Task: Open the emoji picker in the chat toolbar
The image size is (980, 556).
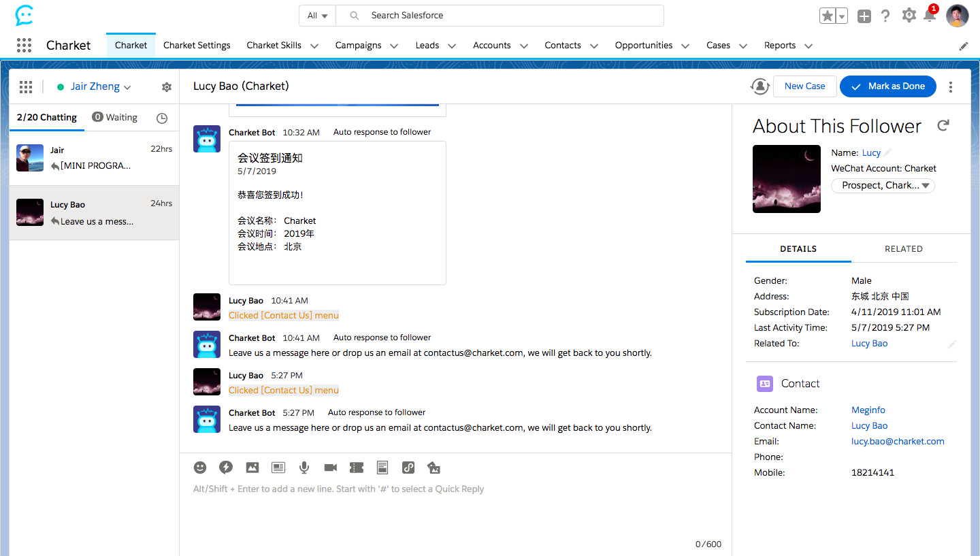Action: click(x=200, y=468)
